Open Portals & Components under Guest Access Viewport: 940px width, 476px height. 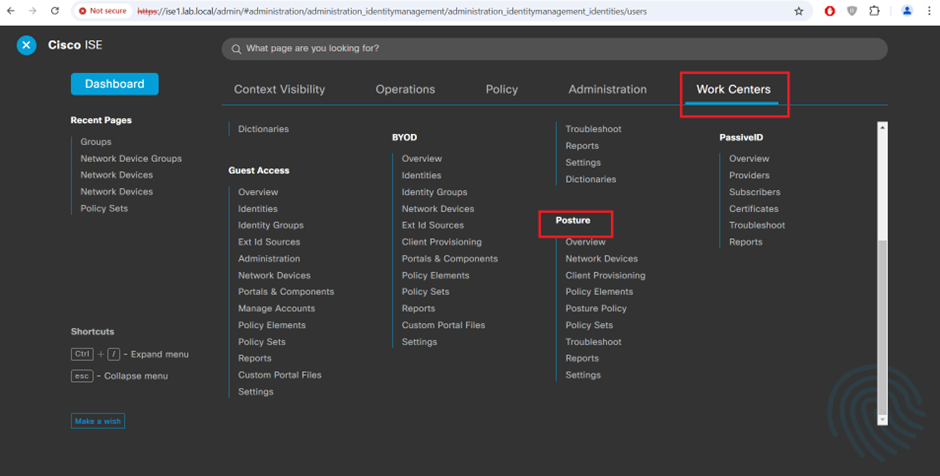(x=286, y=292)
